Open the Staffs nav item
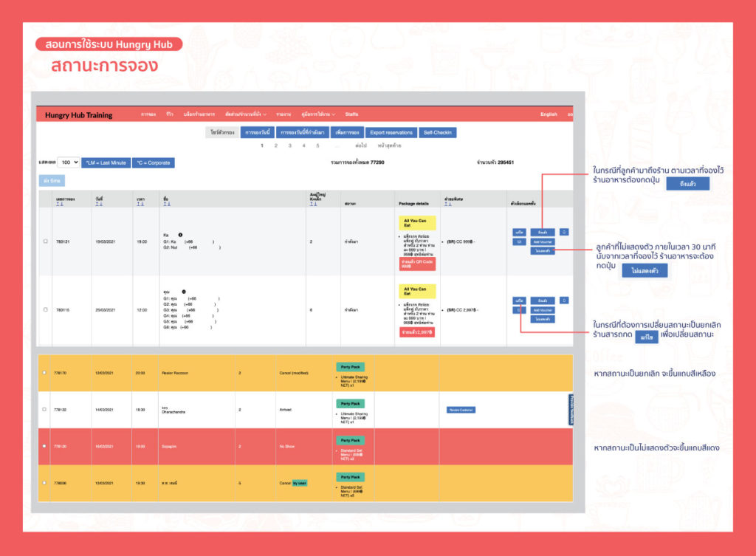Viewport: 756px width, 556px height. tap(351, 114)
